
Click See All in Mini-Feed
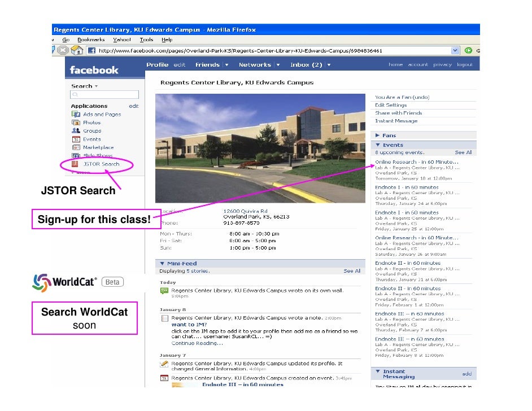coord(352,271)
